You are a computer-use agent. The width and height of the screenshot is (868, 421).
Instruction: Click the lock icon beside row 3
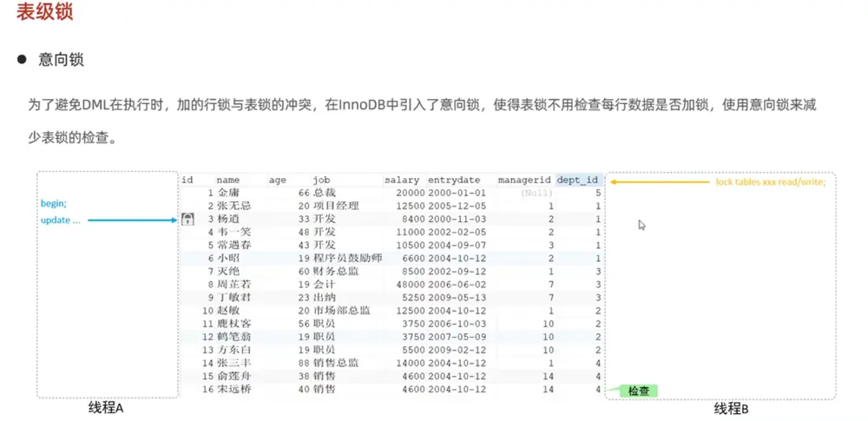(188, 220)
